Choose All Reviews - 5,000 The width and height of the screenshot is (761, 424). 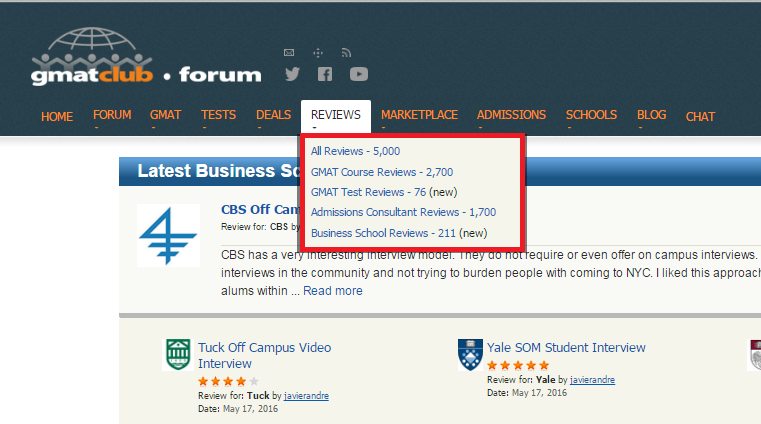[355, 151]
